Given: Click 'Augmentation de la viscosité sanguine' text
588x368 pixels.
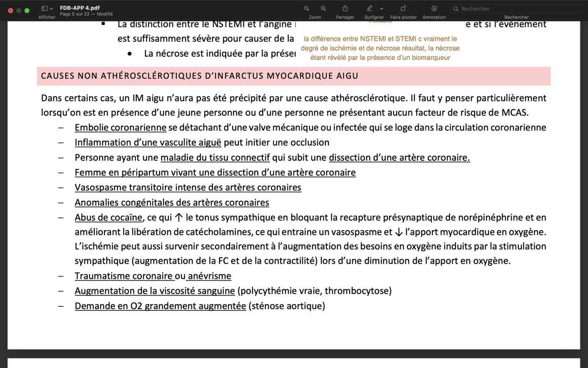Looking at the screenshot, I should click(x=155, y=291).
